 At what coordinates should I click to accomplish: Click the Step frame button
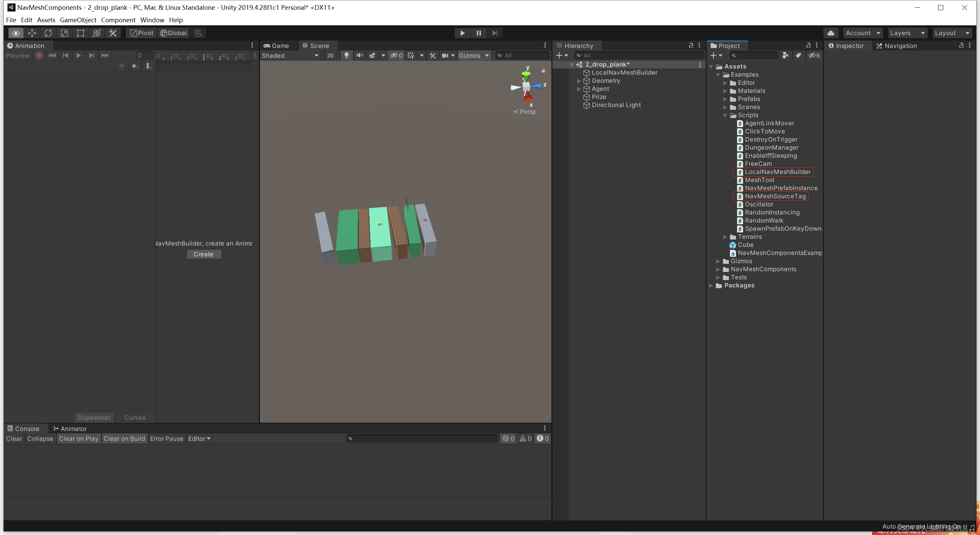click(x=495, y=33)
